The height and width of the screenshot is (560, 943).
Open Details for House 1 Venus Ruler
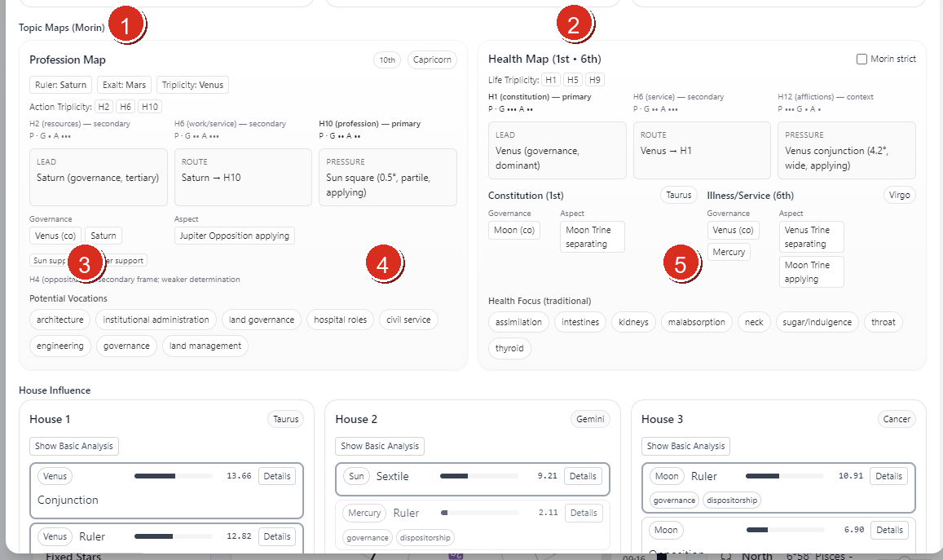pyautogui.click(x=277, y=536)
